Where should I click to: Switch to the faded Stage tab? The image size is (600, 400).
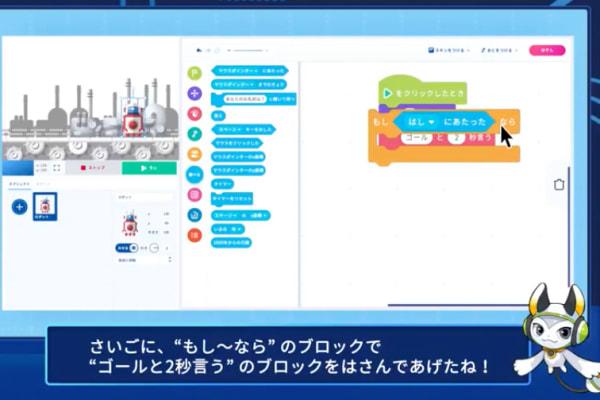point(43,184)
